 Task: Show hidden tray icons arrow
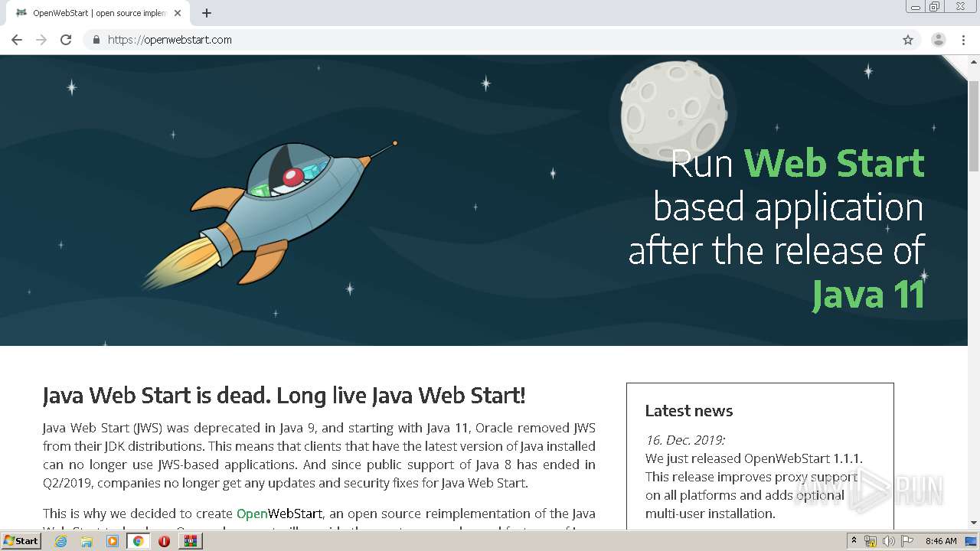coord(854,541)
